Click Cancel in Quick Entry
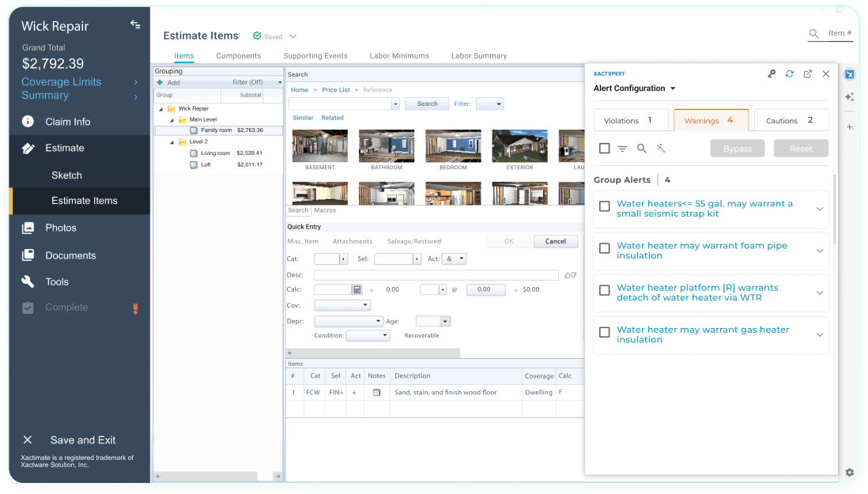 [555, 242]
